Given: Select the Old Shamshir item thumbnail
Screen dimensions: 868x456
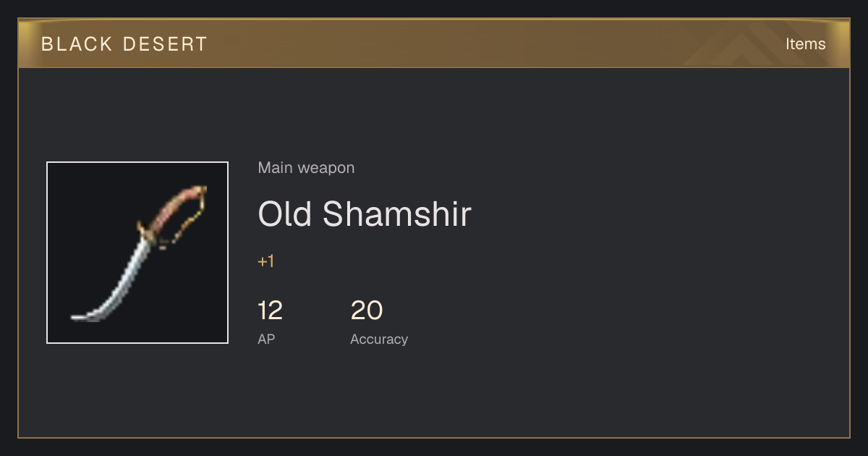Looking at the screenshot, I should pyautogui.click(x=137, y=253).
